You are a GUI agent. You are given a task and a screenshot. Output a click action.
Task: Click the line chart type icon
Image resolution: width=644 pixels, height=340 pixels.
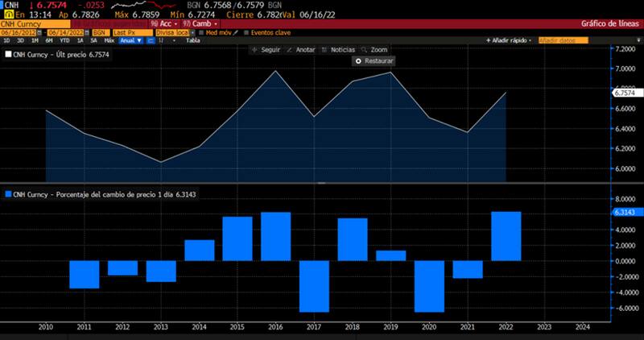coord(149,39)
